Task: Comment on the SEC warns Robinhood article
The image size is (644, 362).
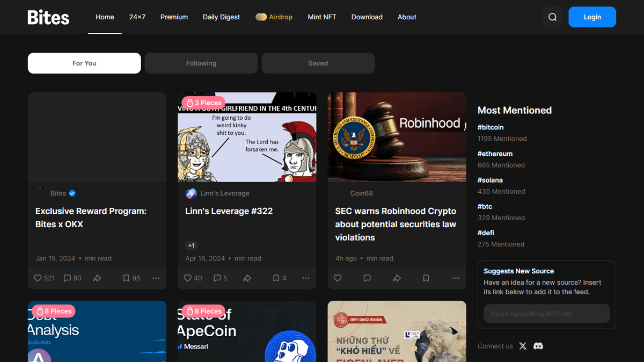Action: click(367, 278)
